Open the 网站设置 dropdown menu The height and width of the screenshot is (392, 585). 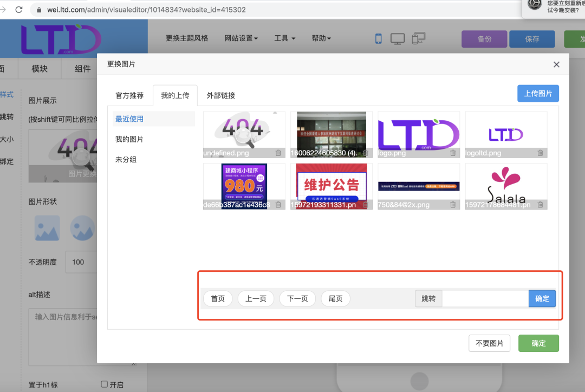pos(241,38)
